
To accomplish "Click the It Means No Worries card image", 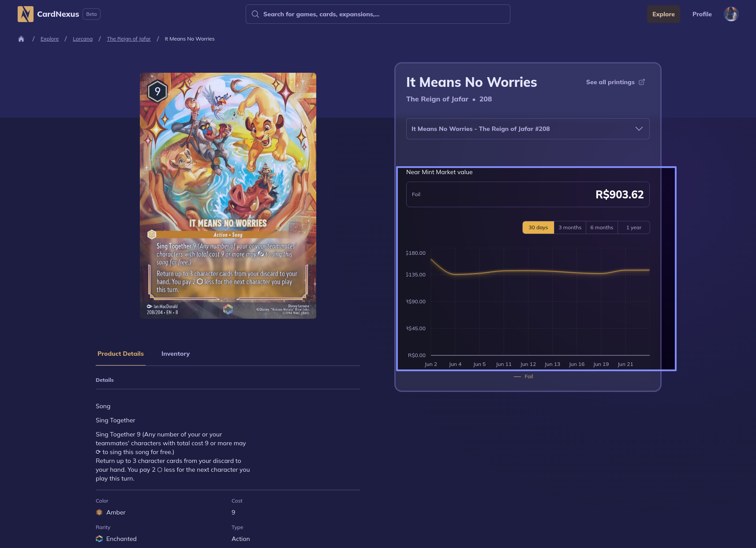I will pyautogui.click(x=228, y=196).
